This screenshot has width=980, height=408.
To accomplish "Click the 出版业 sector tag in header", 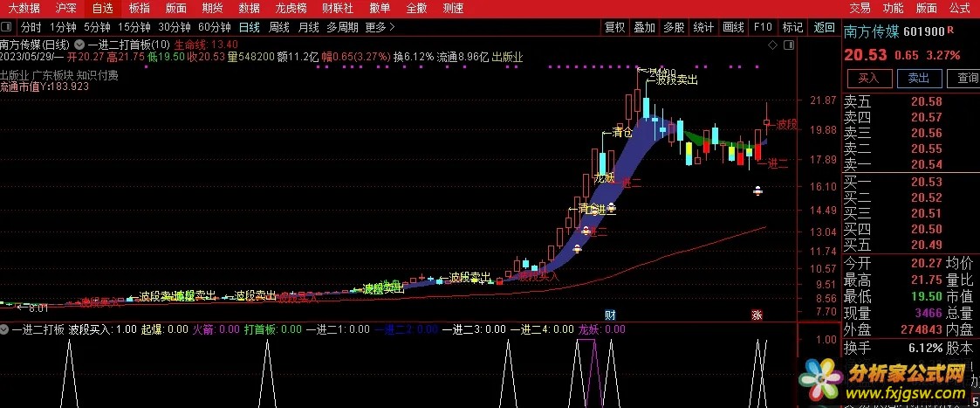I will click(508, 57).
